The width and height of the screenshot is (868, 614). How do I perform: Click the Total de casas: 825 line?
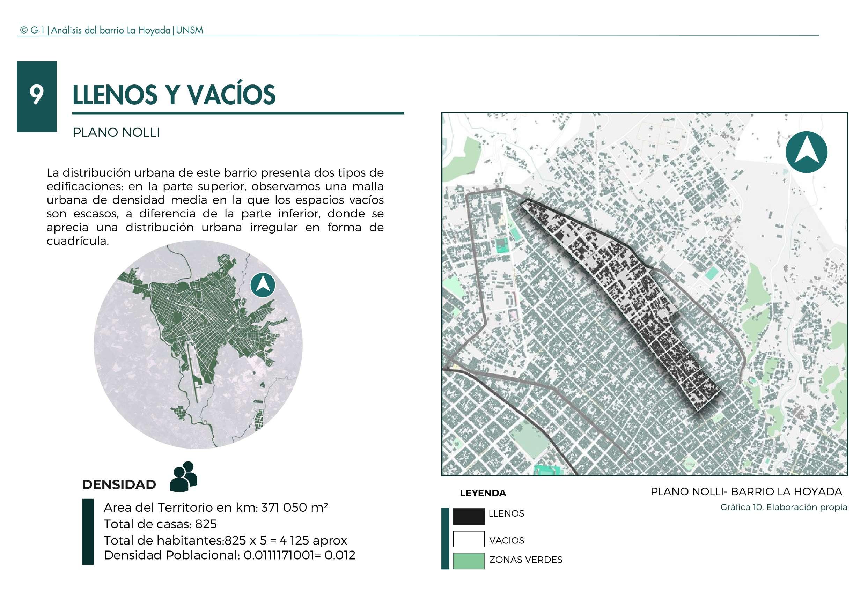160,524
